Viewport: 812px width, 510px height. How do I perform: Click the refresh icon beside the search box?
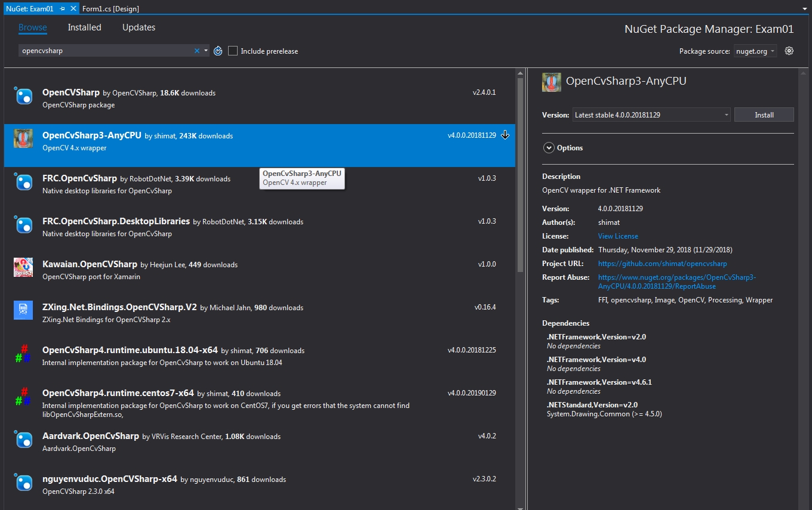tap(218, 51)
